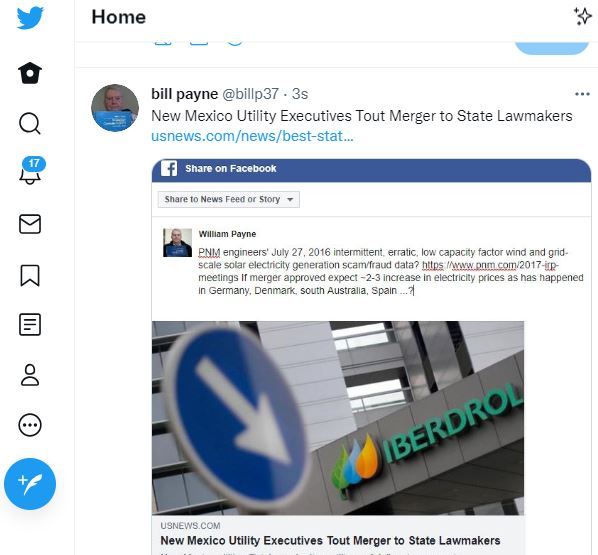
Task: Click the compose Tweet feather button
Action: (30, 484)
